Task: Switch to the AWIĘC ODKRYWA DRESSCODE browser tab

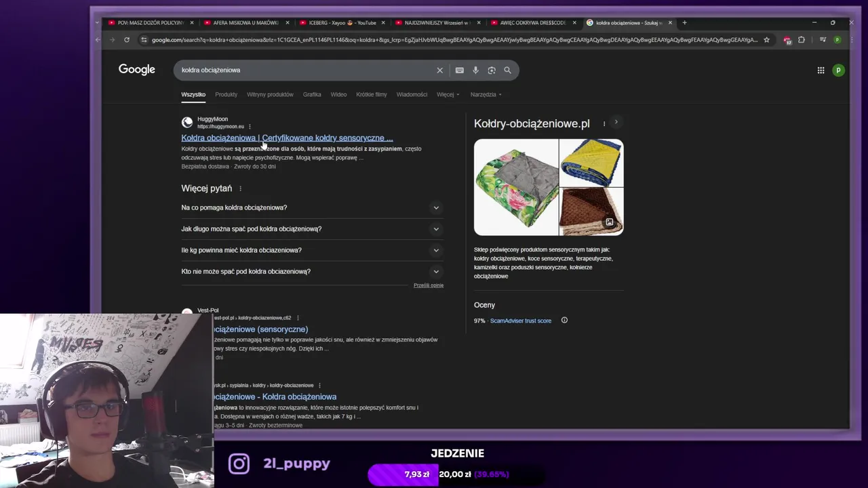Action: tap(532, 22)
